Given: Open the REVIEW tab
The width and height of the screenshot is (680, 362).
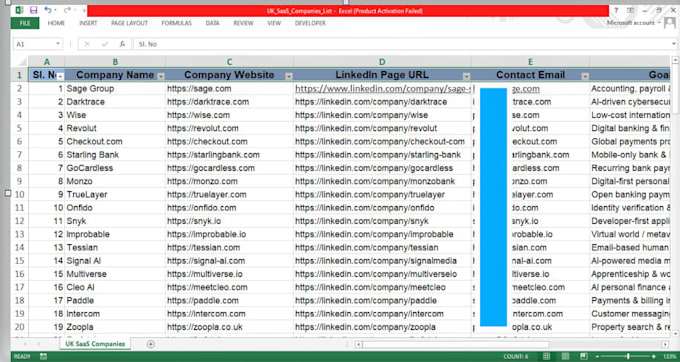Looking at the screenshot, I should point(243,23).
